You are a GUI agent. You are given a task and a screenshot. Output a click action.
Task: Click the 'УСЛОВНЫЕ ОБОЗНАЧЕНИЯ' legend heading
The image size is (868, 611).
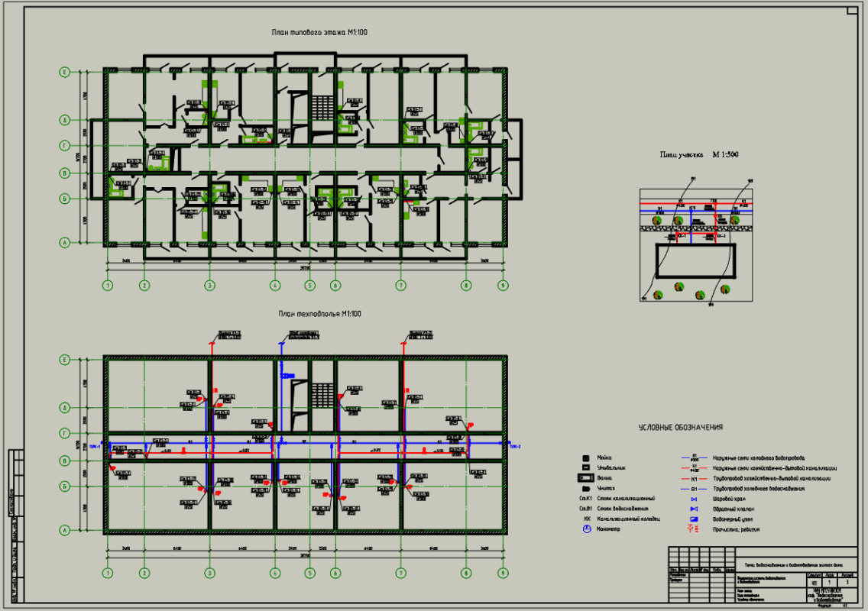pos(681,428)
